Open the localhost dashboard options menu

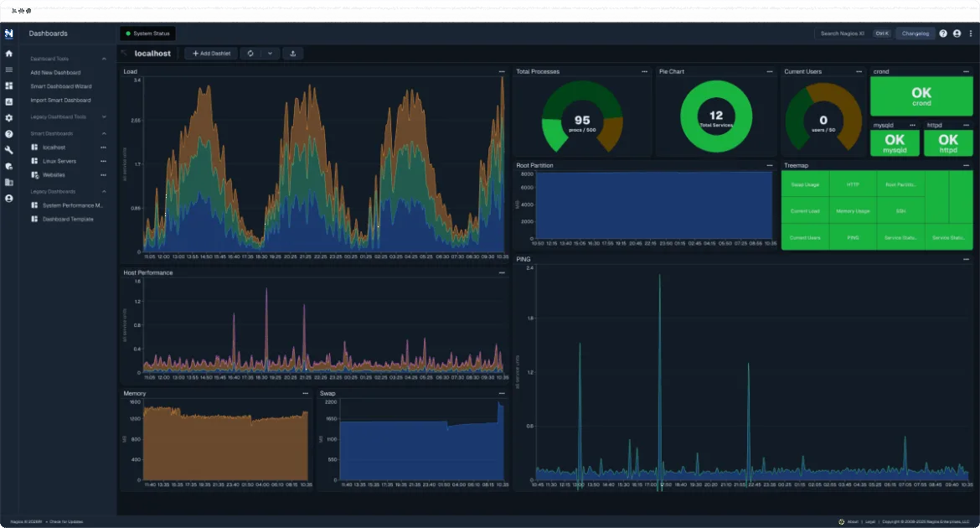coord(103,148)
